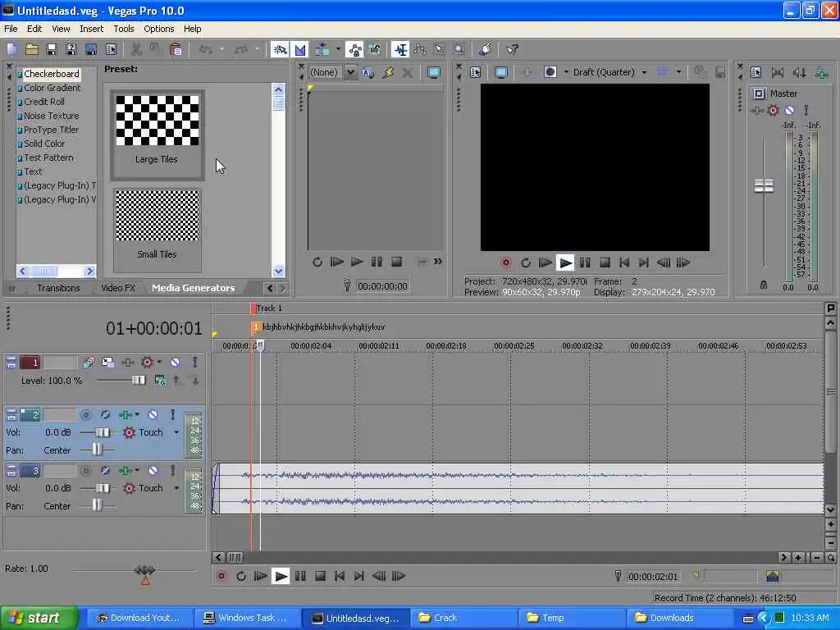
Task: Click the Paste clipboard icon
Action: [176, 50]
